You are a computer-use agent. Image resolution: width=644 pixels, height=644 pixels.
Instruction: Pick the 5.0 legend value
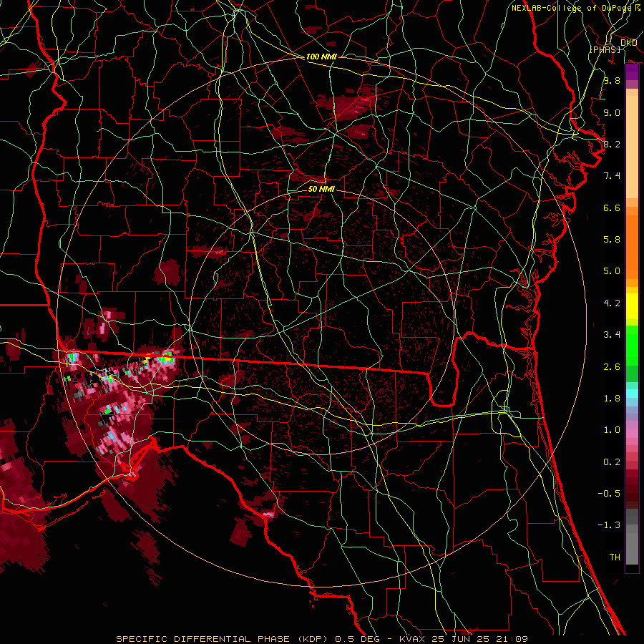[612, 271]
